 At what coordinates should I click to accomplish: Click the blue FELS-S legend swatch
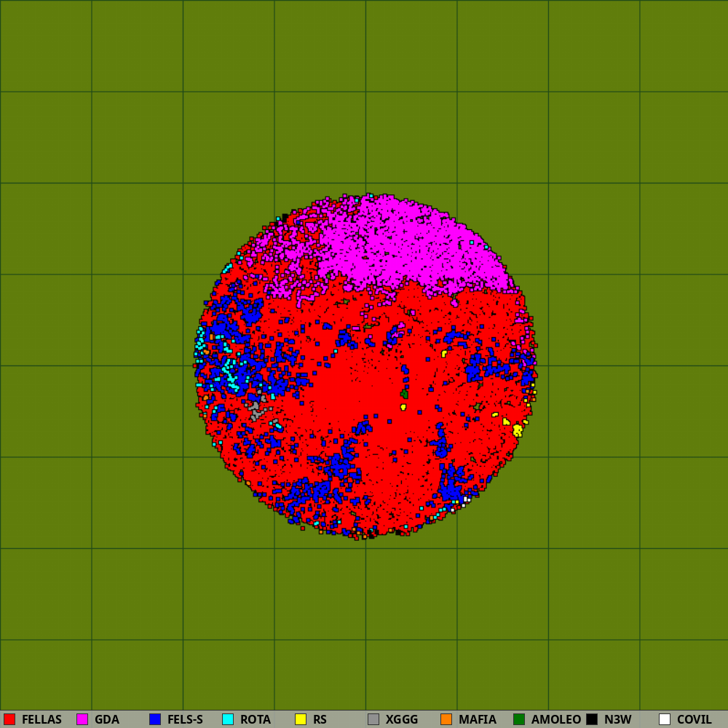pyautogui.click(x=155, y=719)
